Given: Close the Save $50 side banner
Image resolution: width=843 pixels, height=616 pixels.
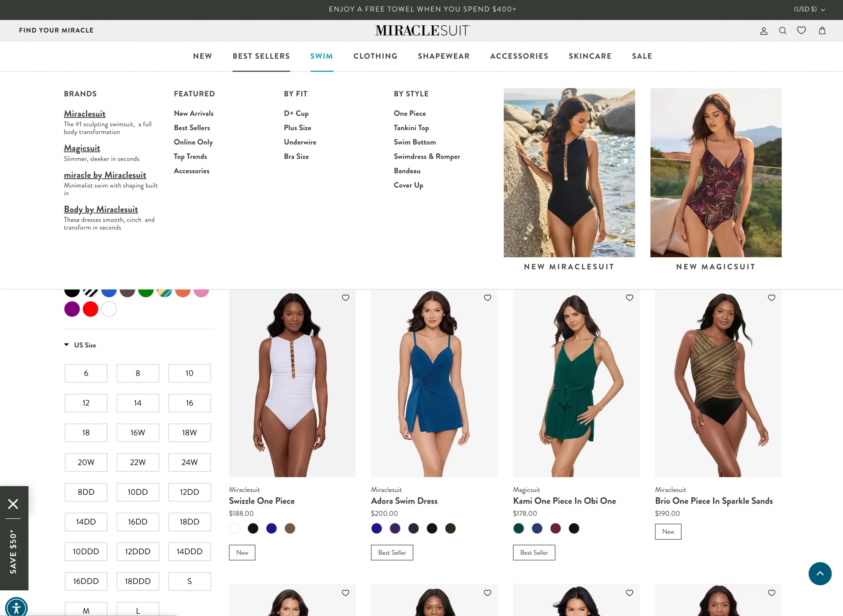Looking at the screenshot, I should pos(13,504).
